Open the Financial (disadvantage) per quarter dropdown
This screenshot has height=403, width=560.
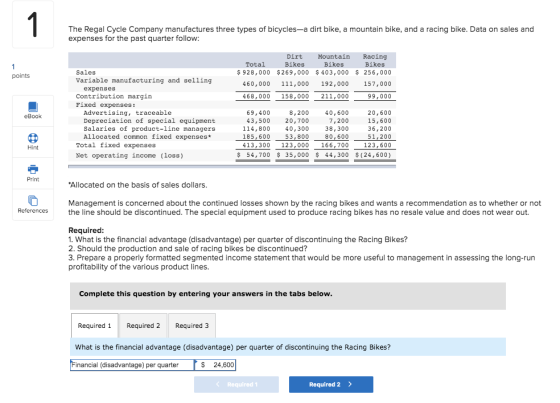(x=132, y=365)
